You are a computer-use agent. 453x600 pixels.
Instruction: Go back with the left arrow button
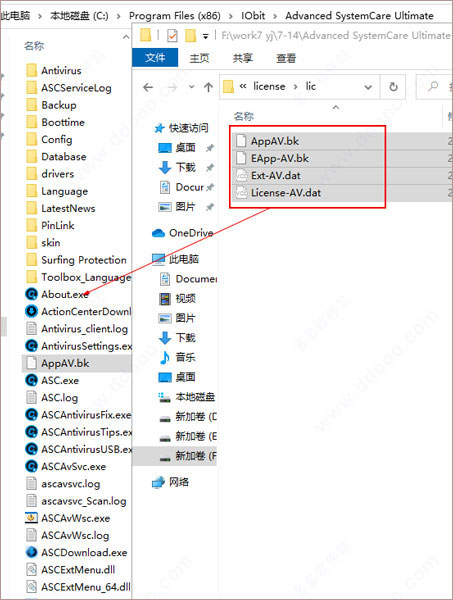[x=148, y=87]
